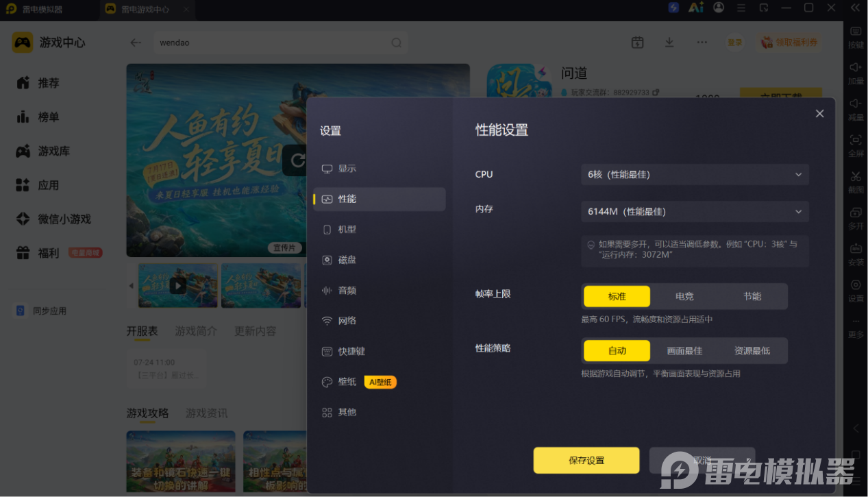Screen dimensions: 868x497
Task: Expand the 内存 memory dropdown
Action: [x=695, y=211]
